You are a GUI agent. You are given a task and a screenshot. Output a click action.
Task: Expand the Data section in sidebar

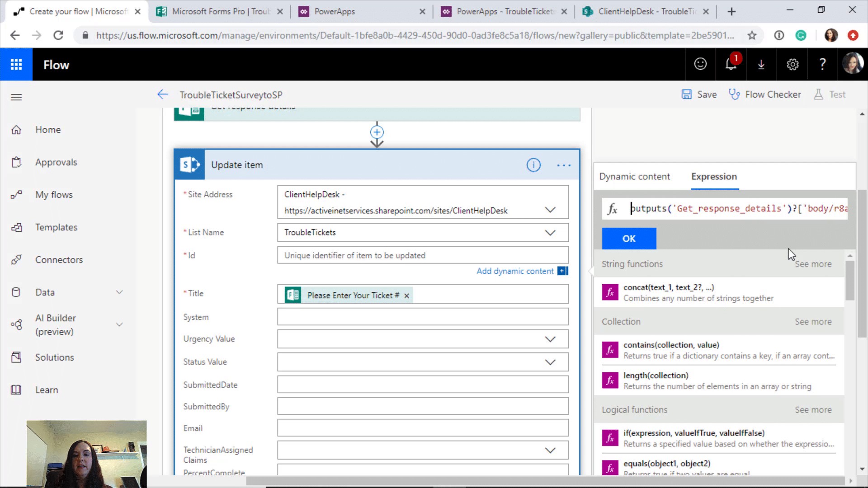point(119,292)
